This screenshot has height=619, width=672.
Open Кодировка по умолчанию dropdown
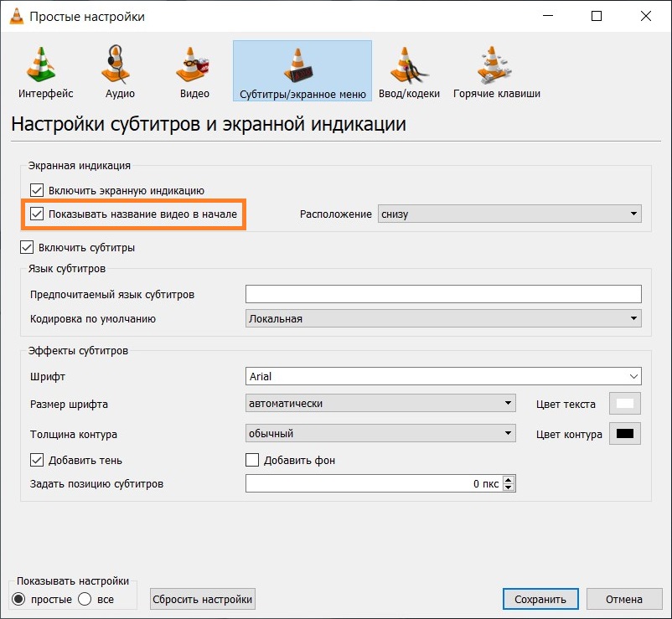[x=443, y=318]
